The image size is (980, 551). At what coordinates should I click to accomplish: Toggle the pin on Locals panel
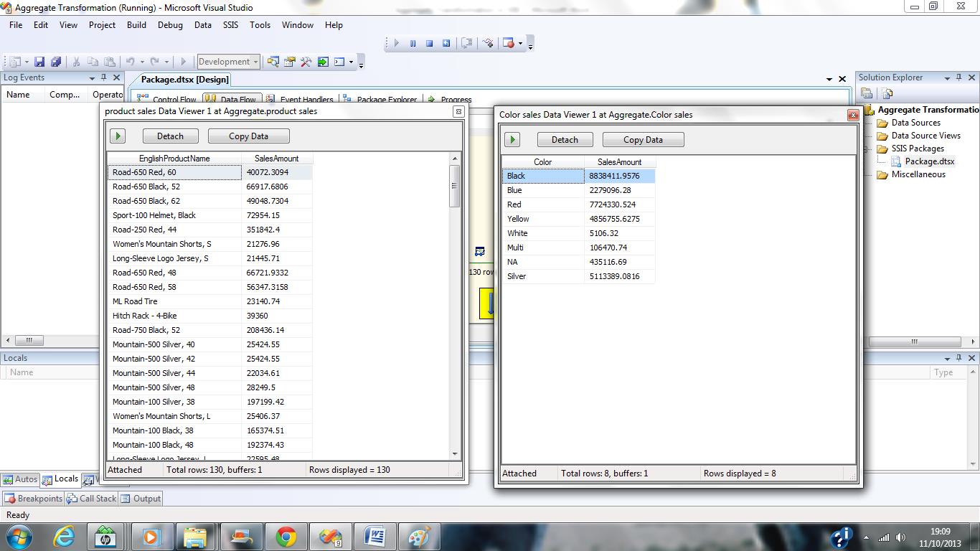pos(960,357)
